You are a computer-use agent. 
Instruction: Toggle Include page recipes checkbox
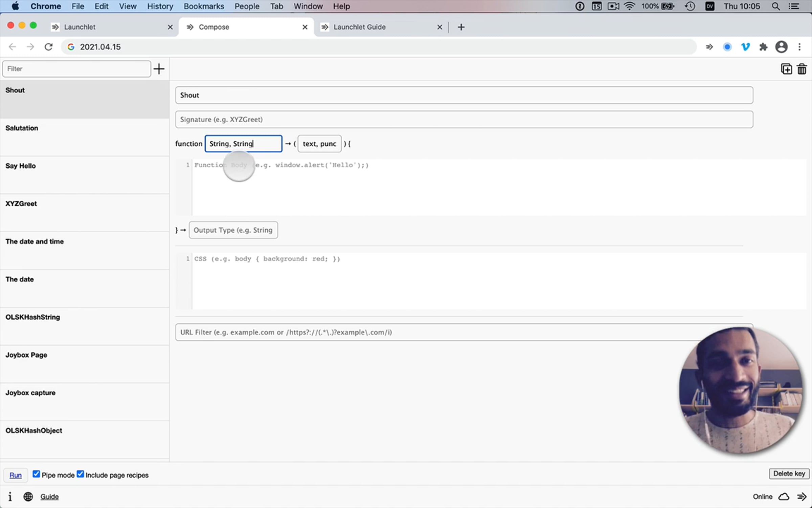coord(80,474)
